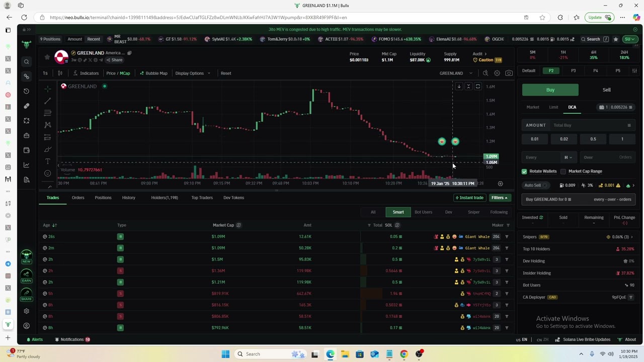The height and width of the screenshot is (362, 644).
Task: Open the sidebar search icon
Action: coord(27,62)
